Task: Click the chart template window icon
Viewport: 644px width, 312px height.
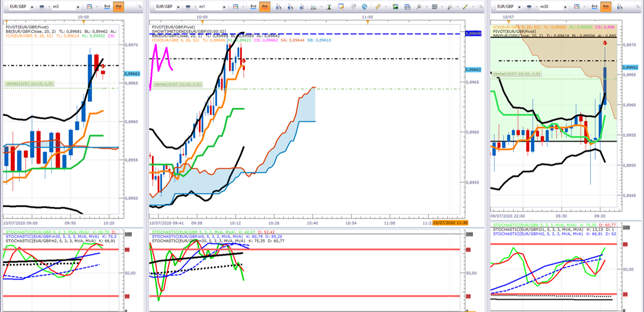Action: (407, 7)
